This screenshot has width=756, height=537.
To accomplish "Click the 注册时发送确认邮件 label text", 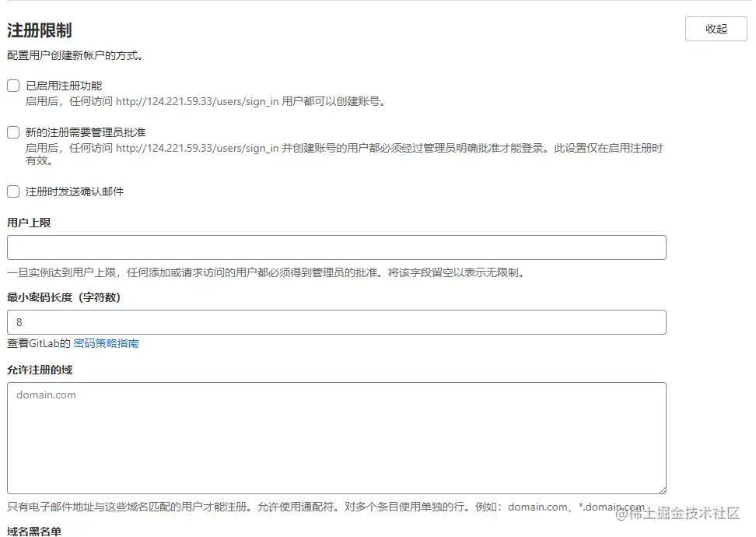I will click(x=75, y=191).
